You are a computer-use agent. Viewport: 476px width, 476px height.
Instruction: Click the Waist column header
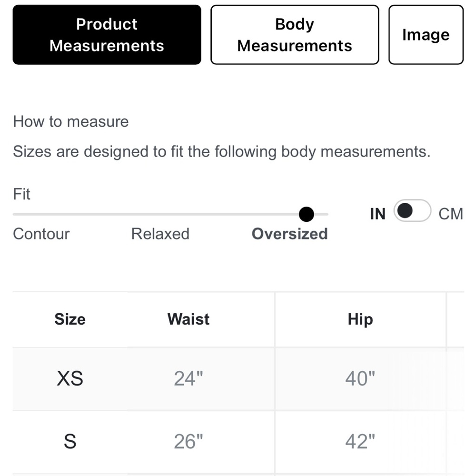pyautogui.click(x=188, y=319)
